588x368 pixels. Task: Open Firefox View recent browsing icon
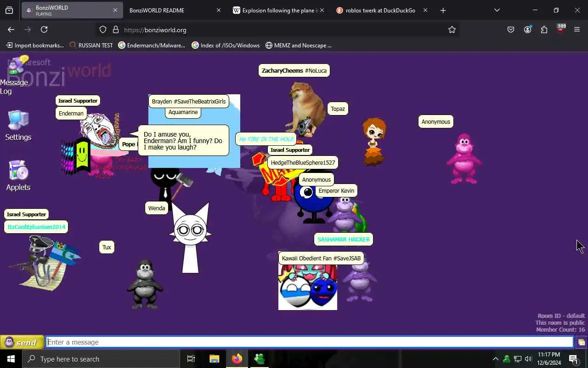[9, 10]
